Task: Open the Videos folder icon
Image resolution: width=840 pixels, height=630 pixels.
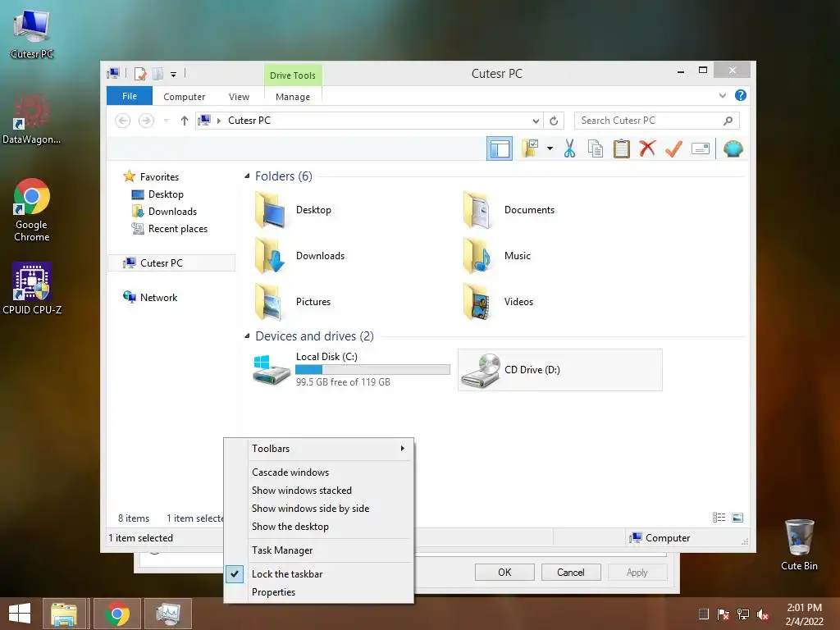Action: tap(477, 302)
